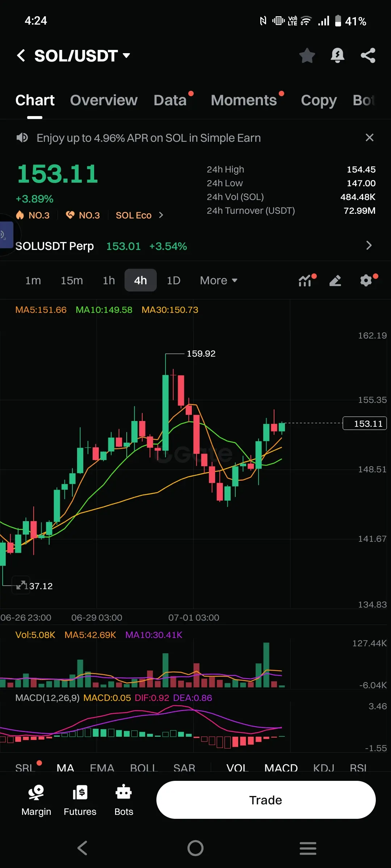Tap the Vol:5.08K volume label
Image resolution: width=391 pixels, height=868 pixels.
[x=35, y=635]
